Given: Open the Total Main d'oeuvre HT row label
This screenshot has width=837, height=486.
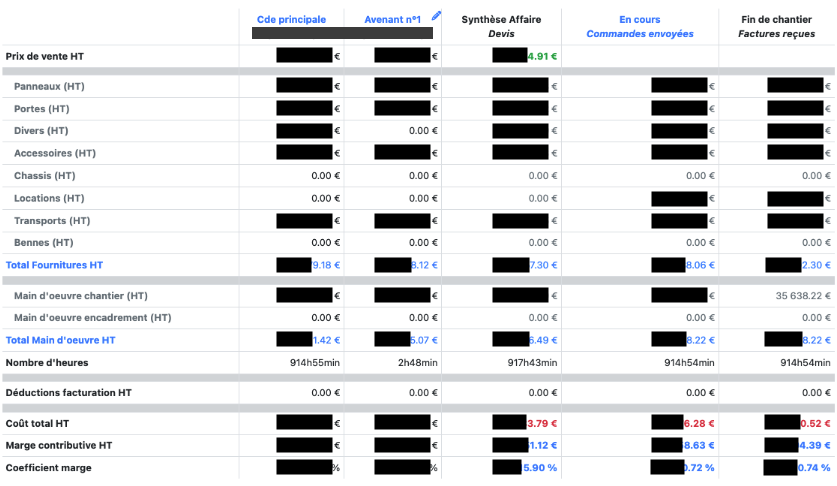Looking at the screenshot, I should (60, 340).
